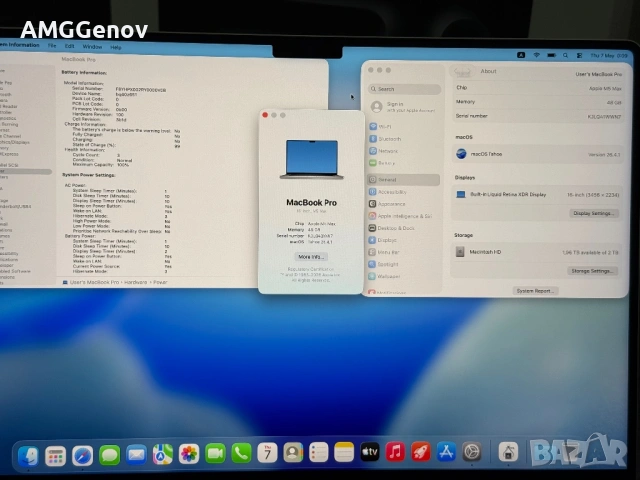
Task: Select Network in the Settings sidebar
Action: (403, 151)
